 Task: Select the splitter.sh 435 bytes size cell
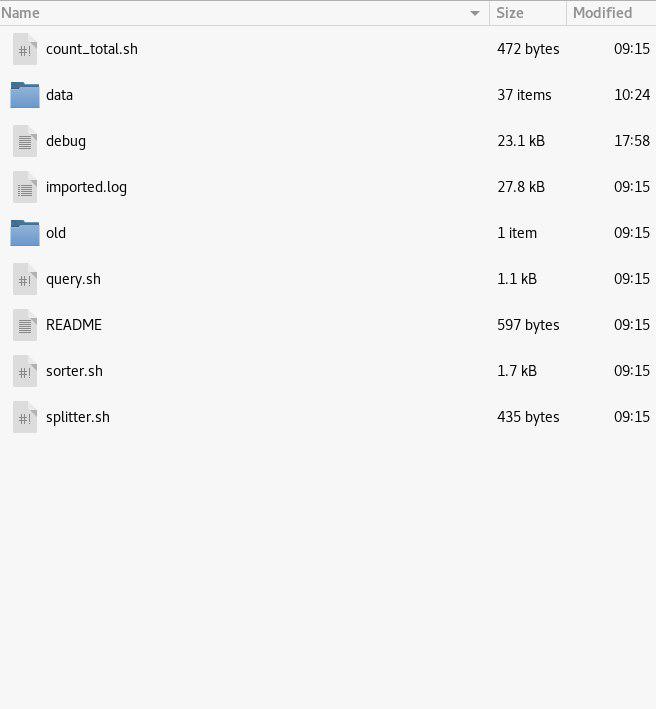click(528, 417)
